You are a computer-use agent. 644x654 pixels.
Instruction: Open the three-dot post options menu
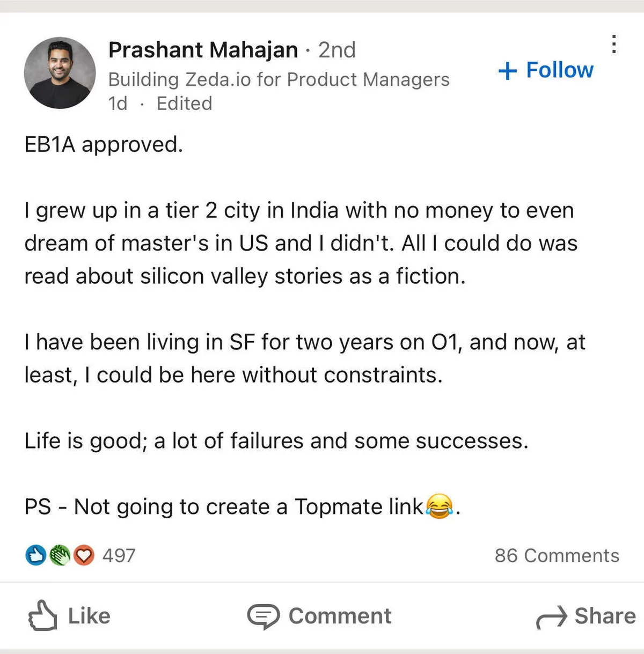(614, 45)
